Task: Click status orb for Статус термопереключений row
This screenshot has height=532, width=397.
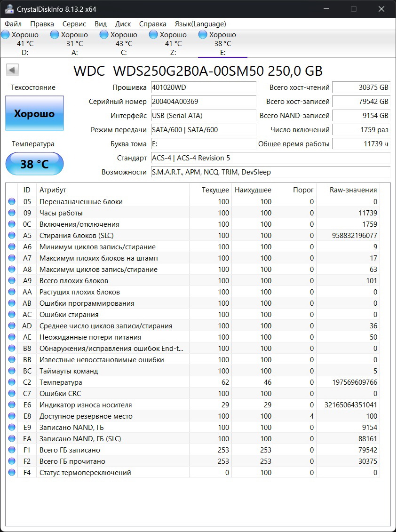Action: coord(12,473)
